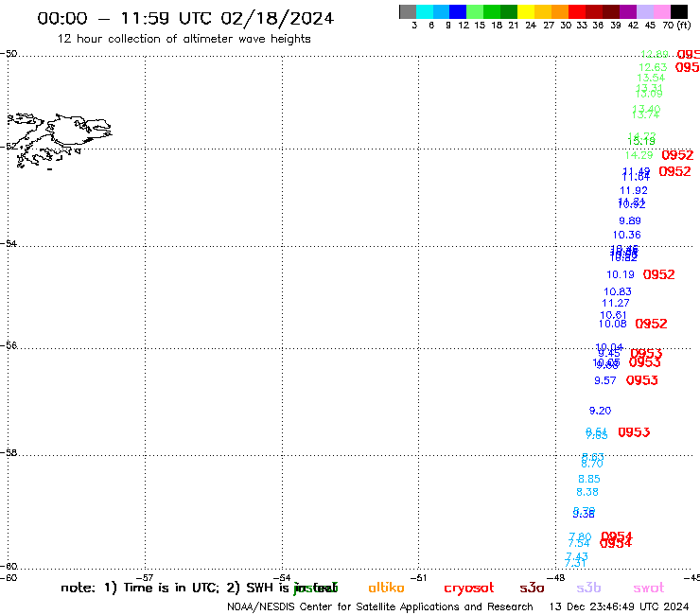Click the wave height value 10.08
This screenshot has height=615, width=700.
tap(613, 324)
